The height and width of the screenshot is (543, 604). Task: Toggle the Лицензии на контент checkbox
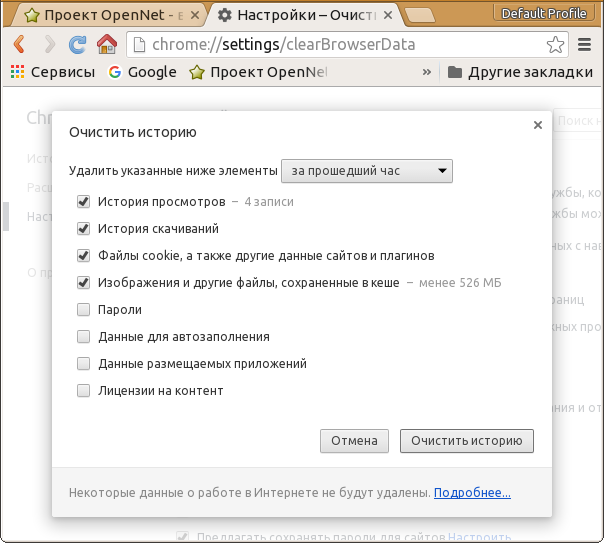[84, 391]
